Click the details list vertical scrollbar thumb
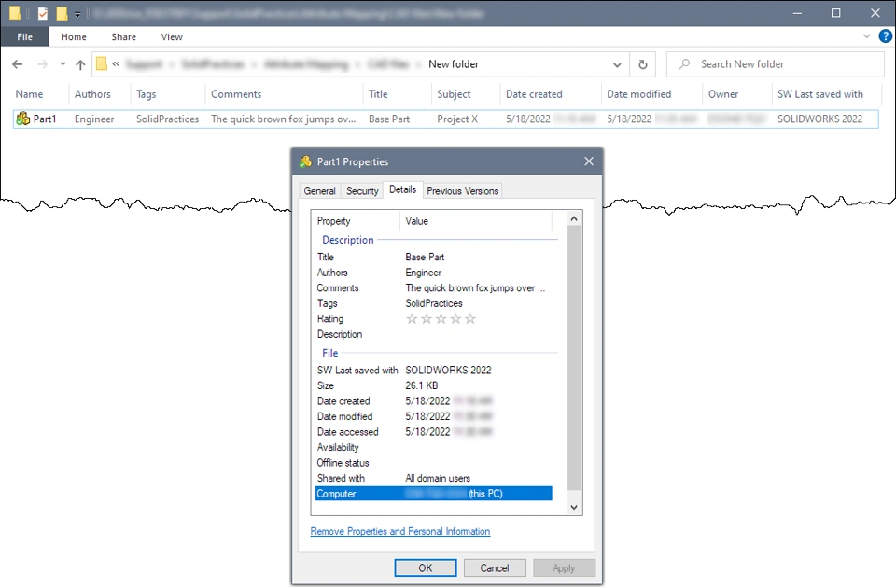 (x=574, y=357)
